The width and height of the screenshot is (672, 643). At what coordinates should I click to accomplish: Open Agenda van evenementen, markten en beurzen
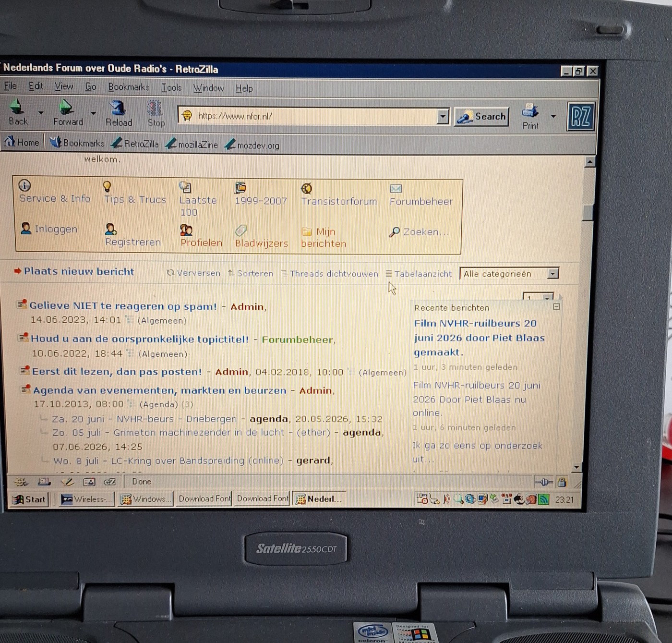159,390
